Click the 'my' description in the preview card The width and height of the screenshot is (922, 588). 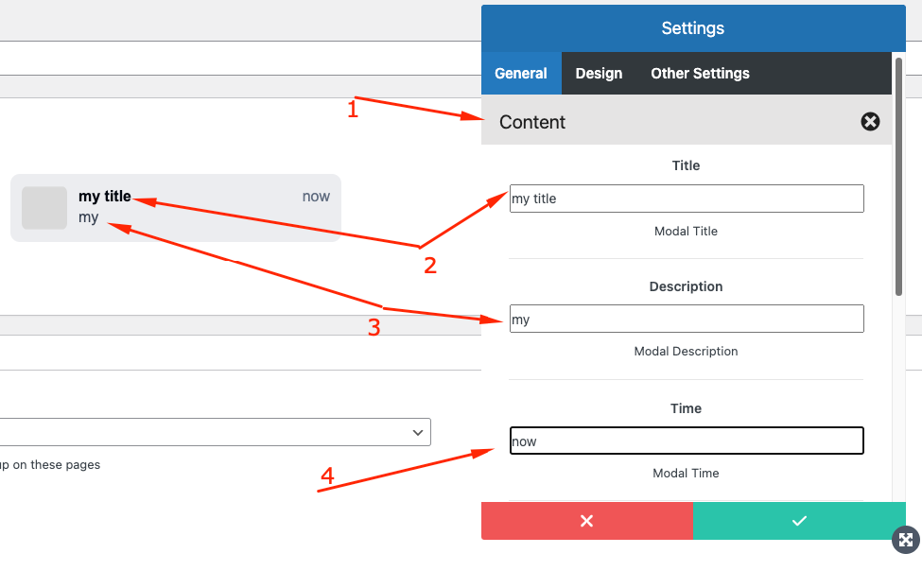pyautogui.click(x=89, y=217)
